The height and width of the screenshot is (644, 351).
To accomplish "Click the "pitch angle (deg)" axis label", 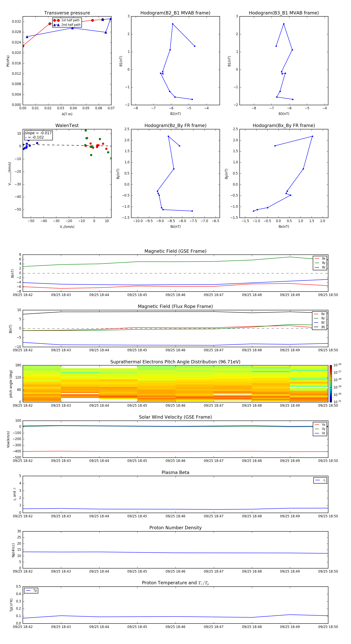I will tap(11, 384).
